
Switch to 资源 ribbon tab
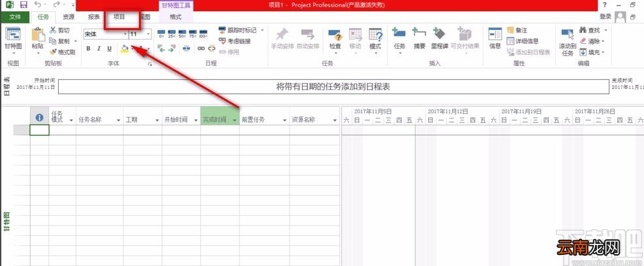pyautogui.click(x=69, y=17)
